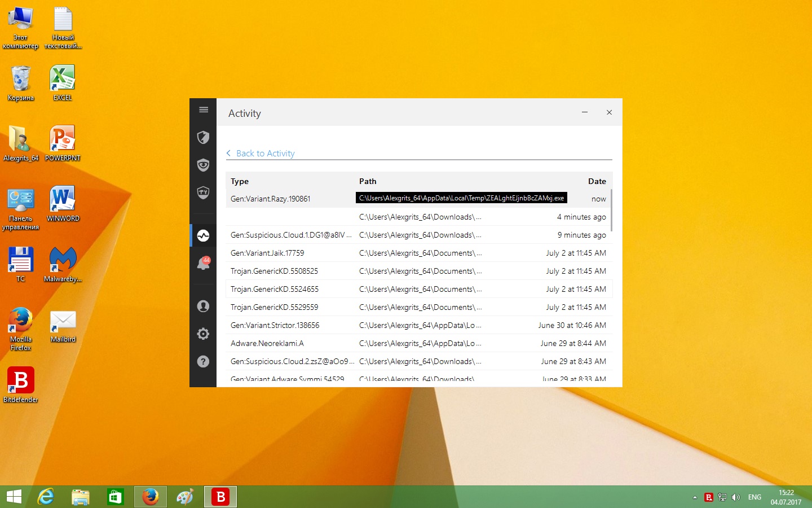812x508 pixels.
Task: Select the Activity pulse icon in the sidebar
Action: (x=204, y=235)
